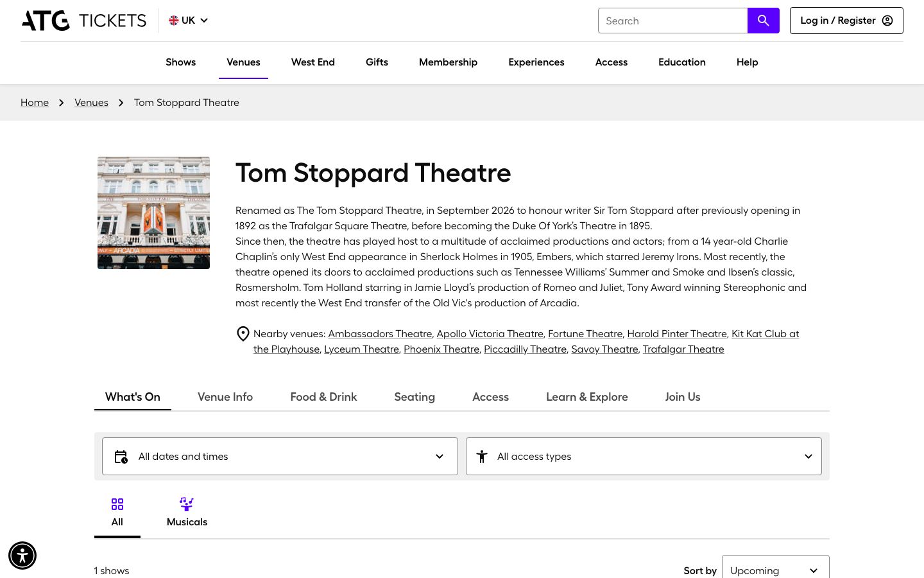
Task: Open the Gifts menu item
Action: [x=377, y=62]
